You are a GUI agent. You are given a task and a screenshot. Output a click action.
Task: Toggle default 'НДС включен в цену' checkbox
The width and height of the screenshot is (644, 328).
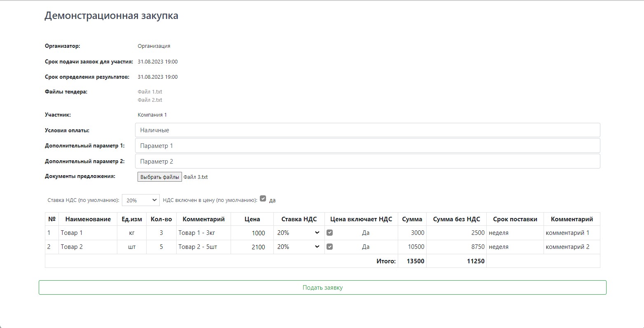pos(263,198)
